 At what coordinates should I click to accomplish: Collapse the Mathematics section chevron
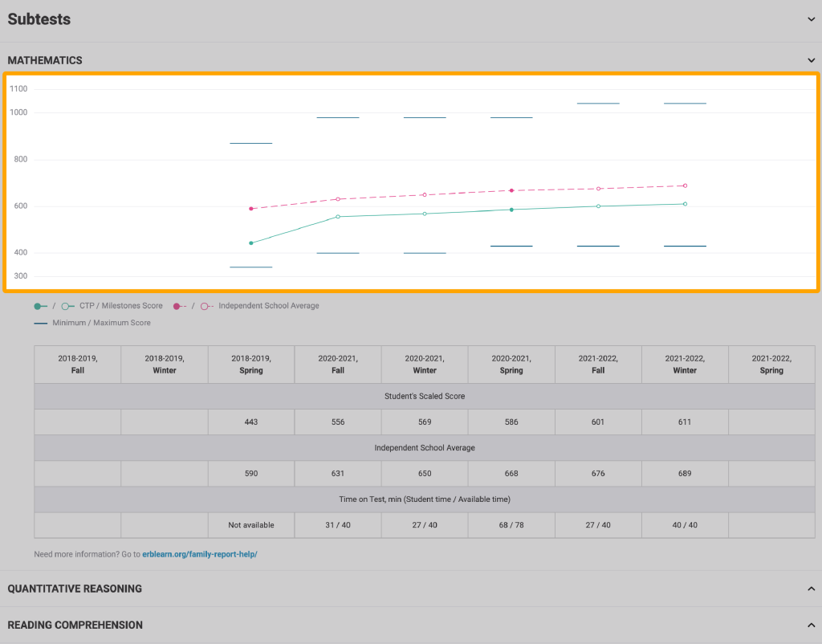point(811,60)
